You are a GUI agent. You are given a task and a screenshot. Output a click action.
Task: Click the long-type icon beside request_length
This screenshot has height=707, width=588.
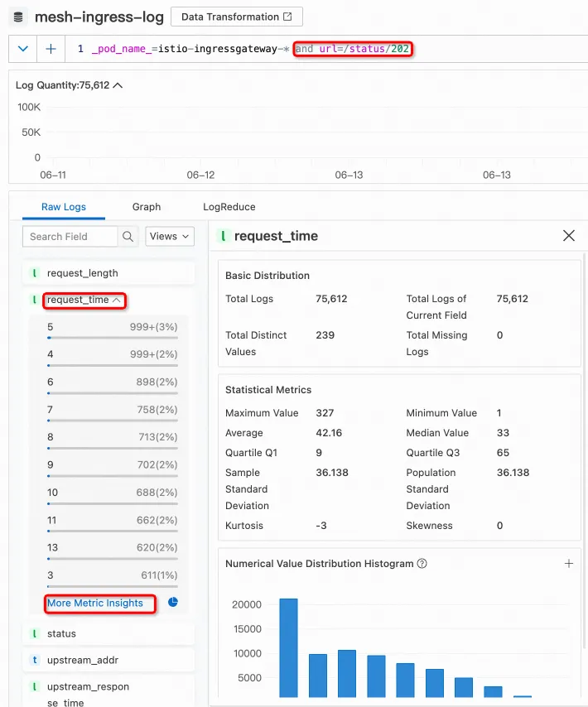point(34,273)
